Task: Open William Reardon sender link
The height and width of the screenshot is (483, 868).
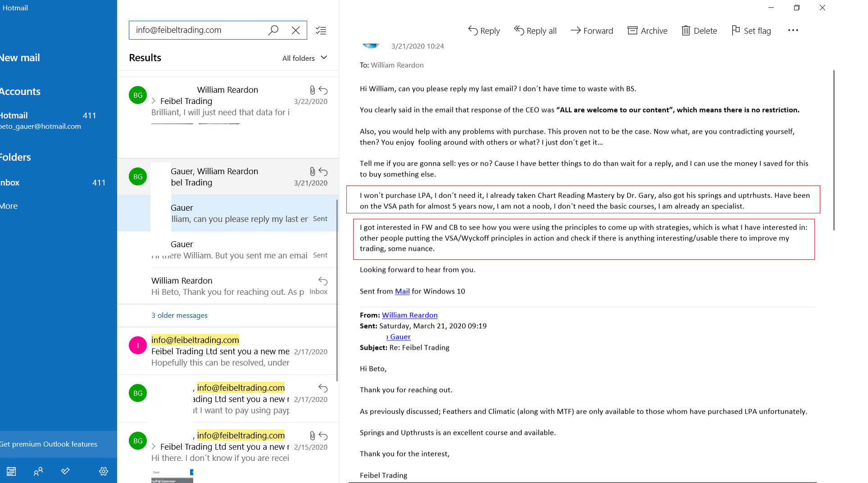Action: (409, 315)
